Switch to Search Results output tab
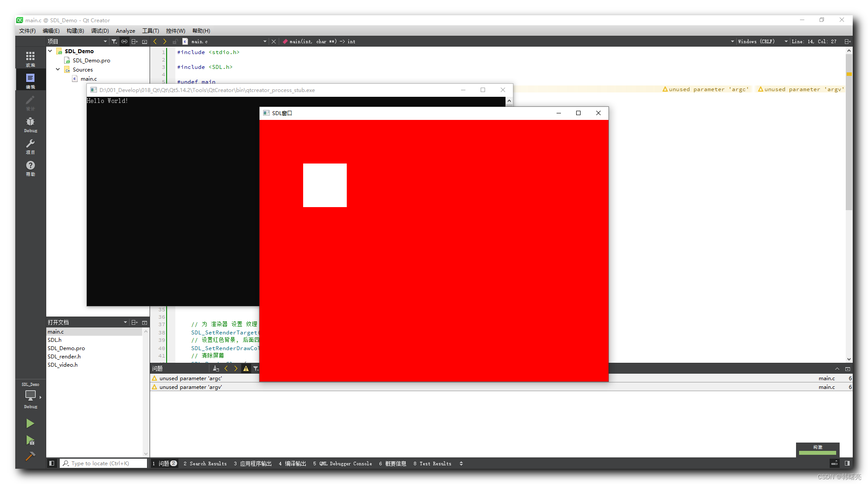This screenshot has height=484, width=868. tap(205, 464)
